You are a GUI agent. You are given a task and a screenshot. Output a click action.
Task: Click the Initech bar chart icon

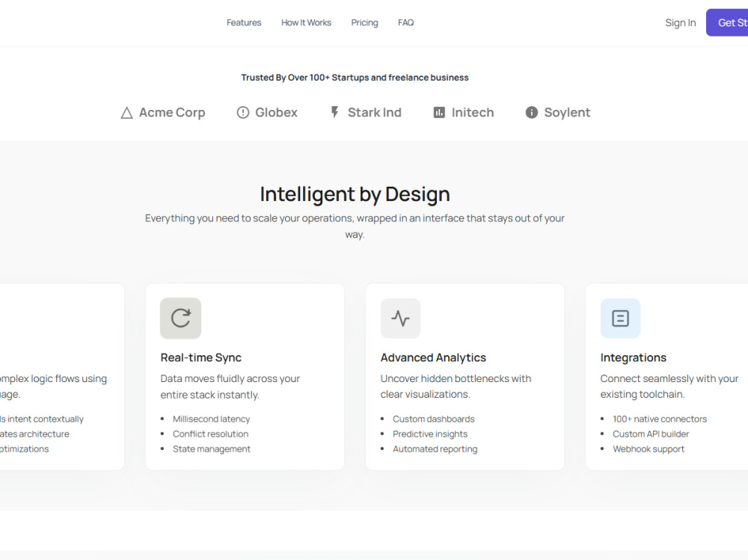click(x=439, y=113)
